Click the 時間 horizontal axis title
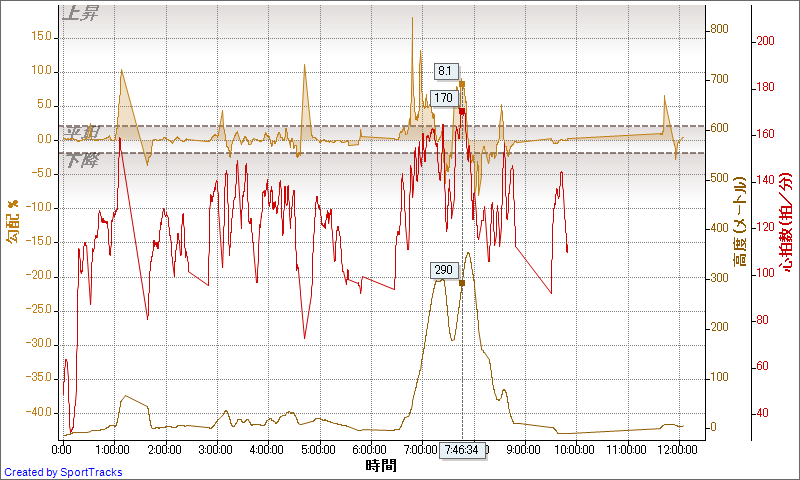The width and height of the screenshot is (800, 480). click(x=381, y=465)
